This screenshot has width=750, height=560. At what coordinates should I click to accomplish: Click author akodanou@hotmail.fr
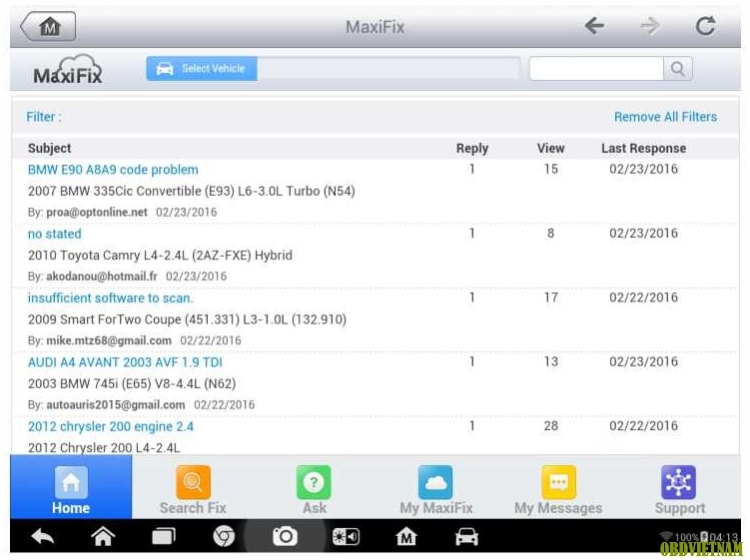point(102,276)
